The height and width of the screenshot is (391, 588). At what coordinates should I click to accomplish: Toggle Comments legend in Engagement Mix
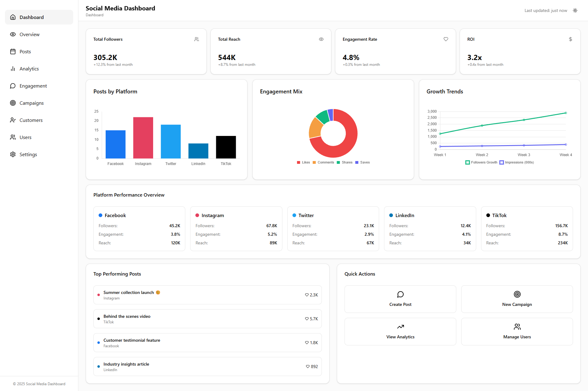(x=323, y=162)
